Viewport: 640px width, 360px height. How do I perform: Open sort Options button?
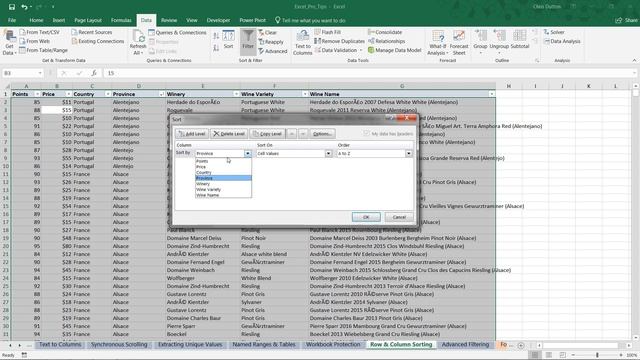(322, 134)
